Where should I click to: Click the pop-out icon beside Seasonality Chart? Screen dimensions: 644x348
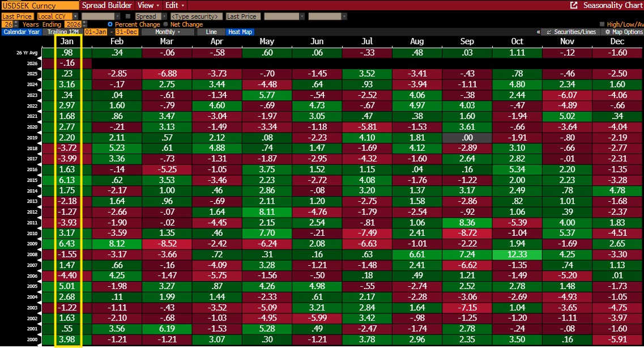574,5
